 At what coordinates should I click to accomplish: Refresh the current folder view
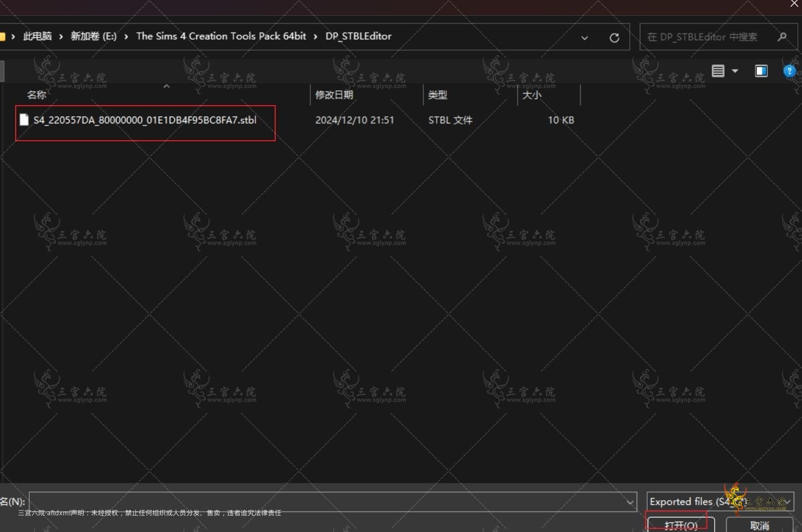pyautogui.click(x=615, y=37)
